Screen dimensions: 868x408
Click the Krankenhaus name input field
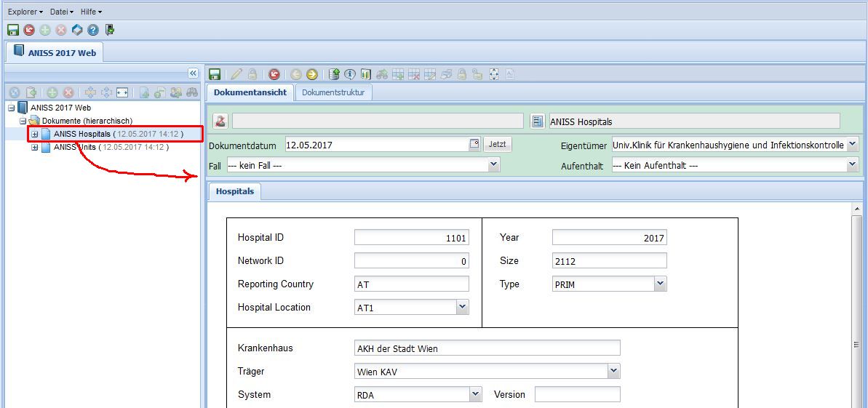coord(487,348)
